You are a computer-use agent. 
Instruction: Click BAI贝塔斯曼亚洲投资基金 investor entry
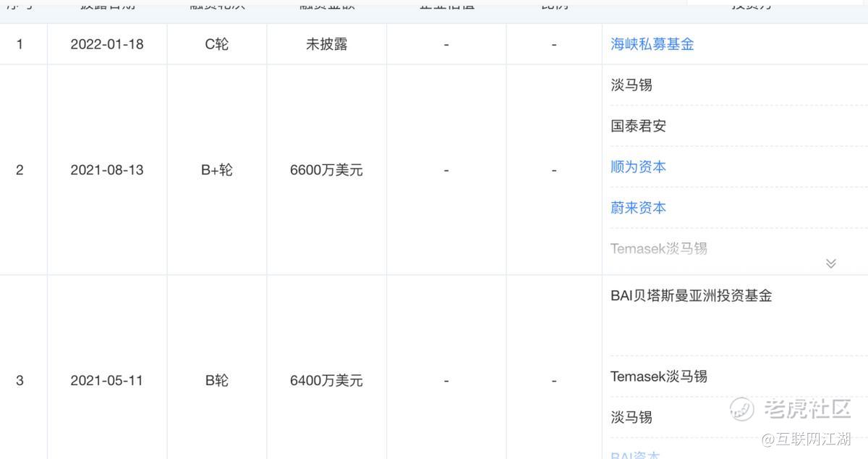pos(692,295)
